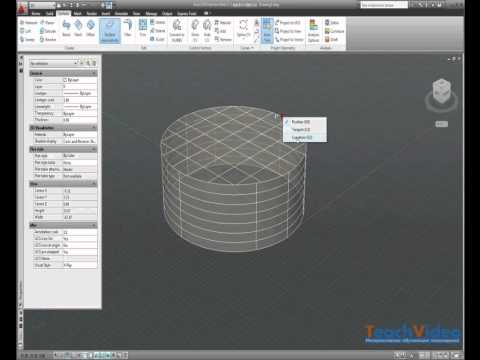Click the Lineweight property field
Image resolution: width=480 pixels, height=360 pixels.
click(x=80, y=107)
